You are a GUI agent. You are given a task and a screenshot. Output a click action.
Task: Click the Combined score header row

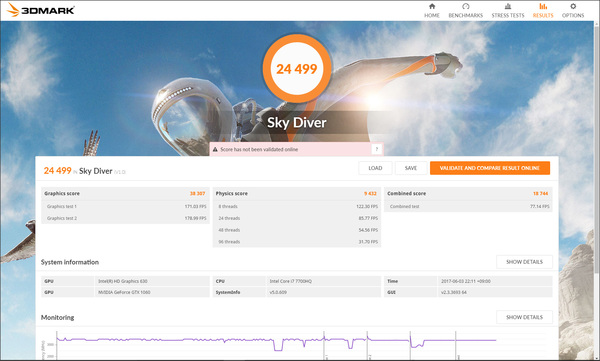[468, 193]
